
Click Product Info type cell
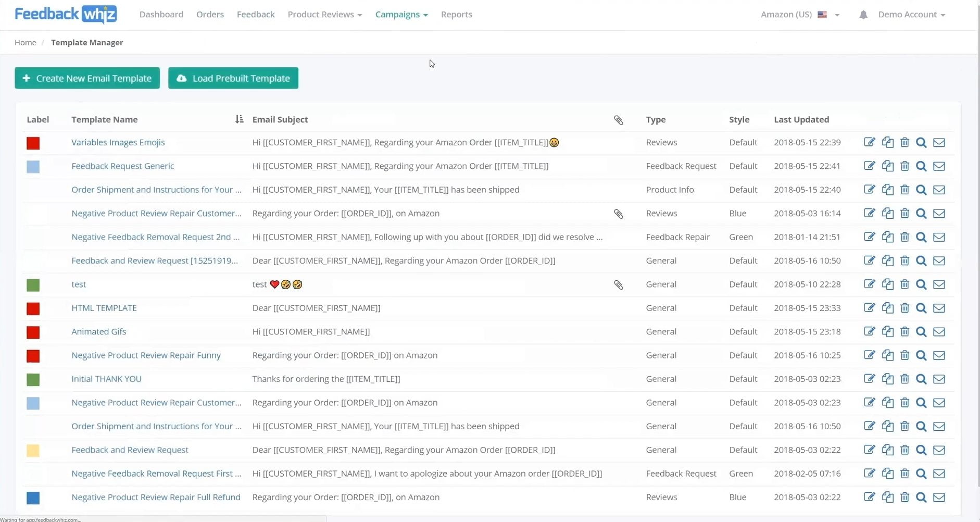(x=670, y=190)
